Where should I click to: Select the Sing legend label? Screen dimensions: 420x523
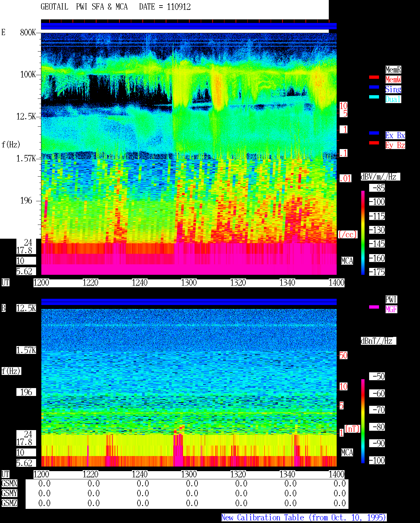(393, 89)
